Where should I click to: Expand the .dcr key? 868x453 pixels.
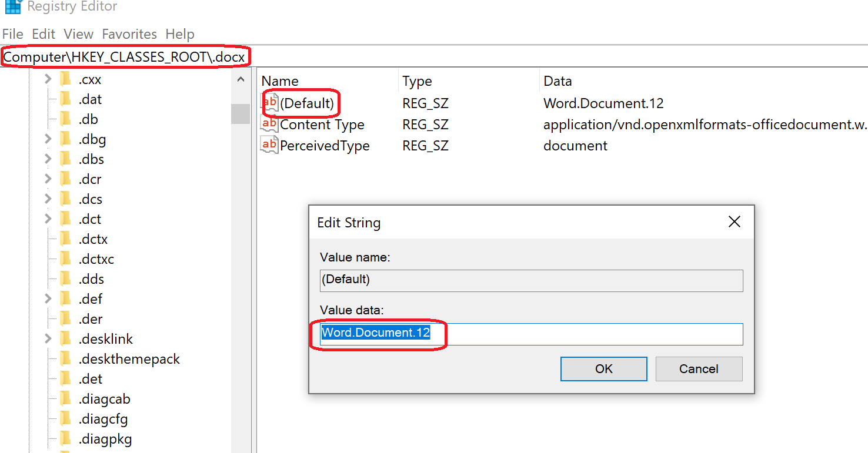coord(48,179)
